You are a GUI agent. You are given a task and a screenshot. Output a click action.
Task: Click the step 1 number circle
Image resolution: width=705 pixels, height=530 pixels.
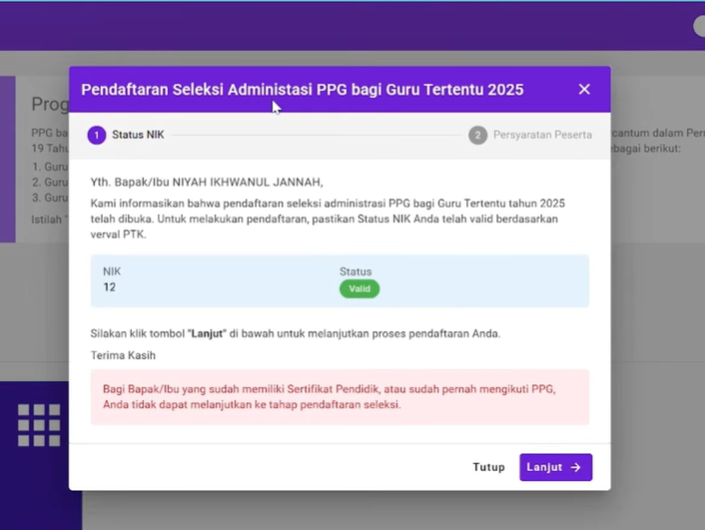96,135
